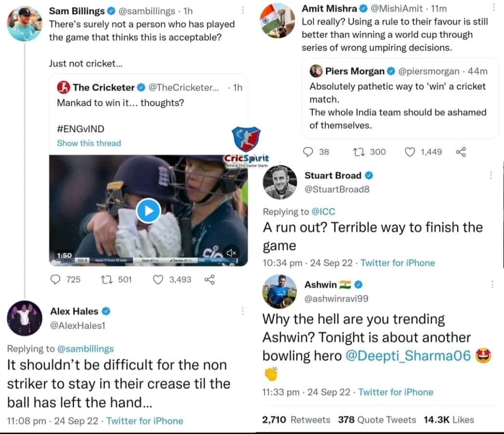Share Amit Mishra's tweet
The height and width of the screenshot is (434, 504).
461,152
